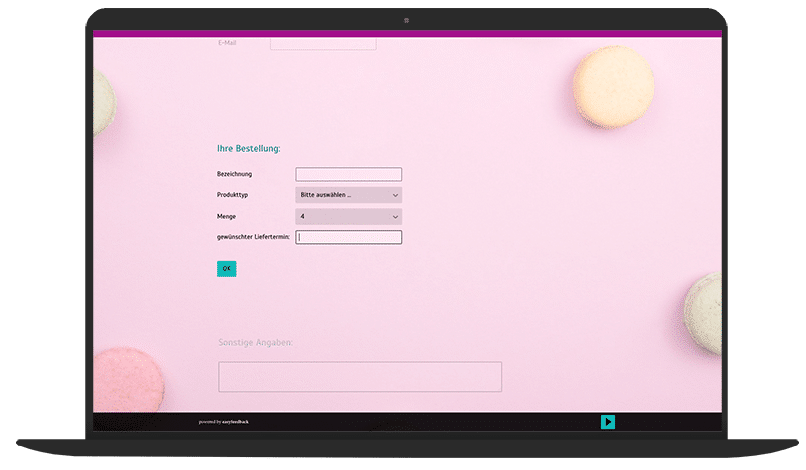Click the Bezeichnung label
Image resolution: width=806 pixels, height=470 pixels.
coord(235,174)
